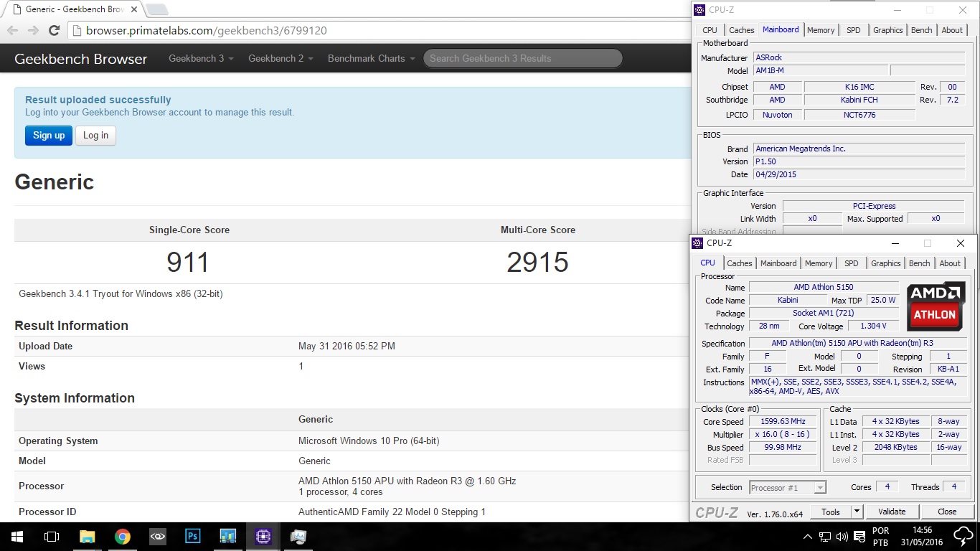Select About tab in back CPU-Z window
This screenshot has width=980, height=551.
[952, 30]
